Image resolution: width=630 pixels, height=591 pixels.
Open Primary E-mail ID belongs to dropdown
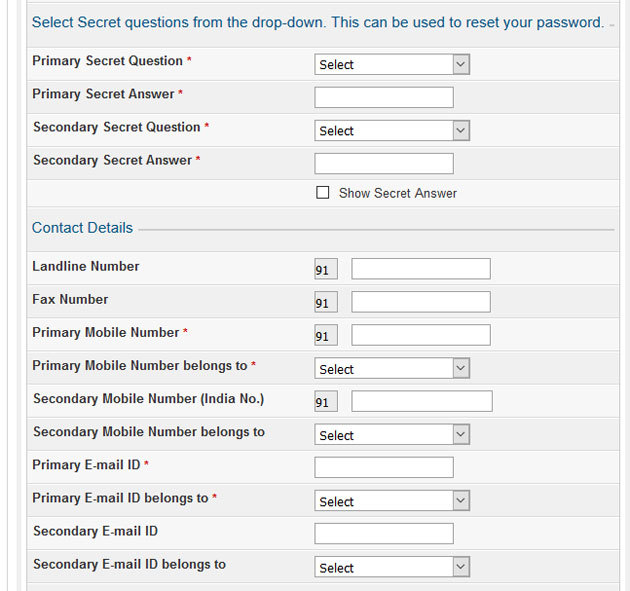coord(391,501)
